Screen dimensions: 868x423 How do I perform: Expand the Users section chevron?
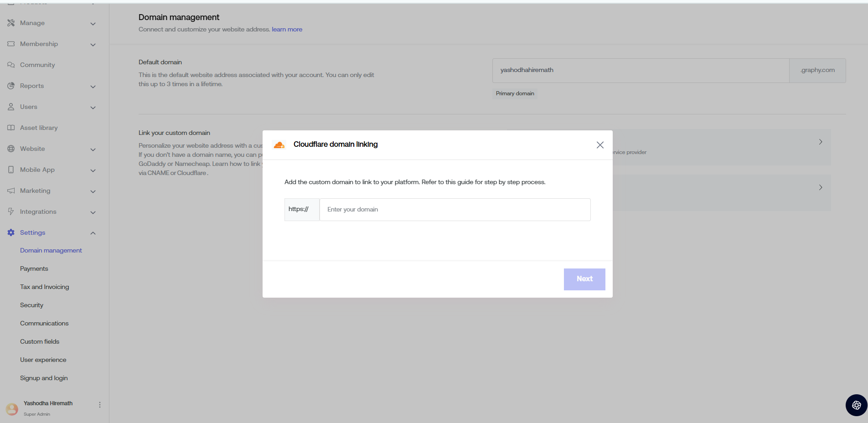(x=93, y=108)
